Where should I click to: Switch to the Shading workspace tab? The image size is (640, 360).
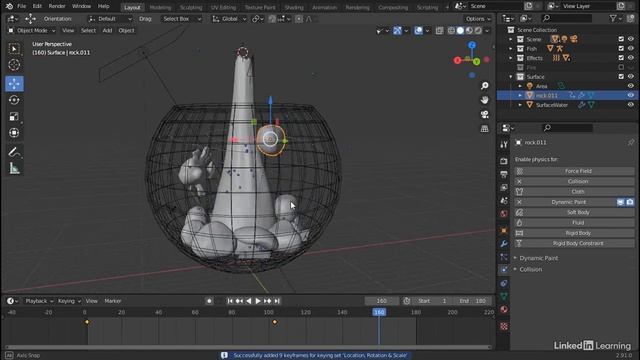[x=294, y=7]
